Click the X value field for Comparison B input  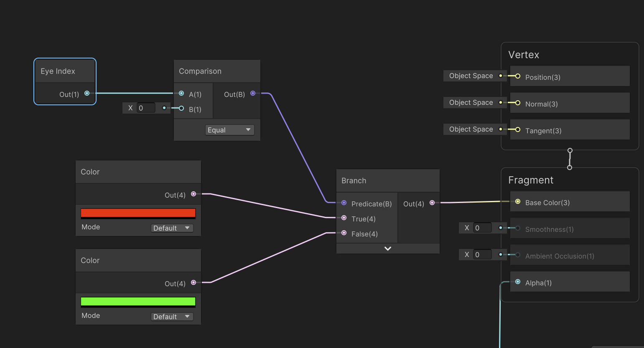(x=146, y=108)
